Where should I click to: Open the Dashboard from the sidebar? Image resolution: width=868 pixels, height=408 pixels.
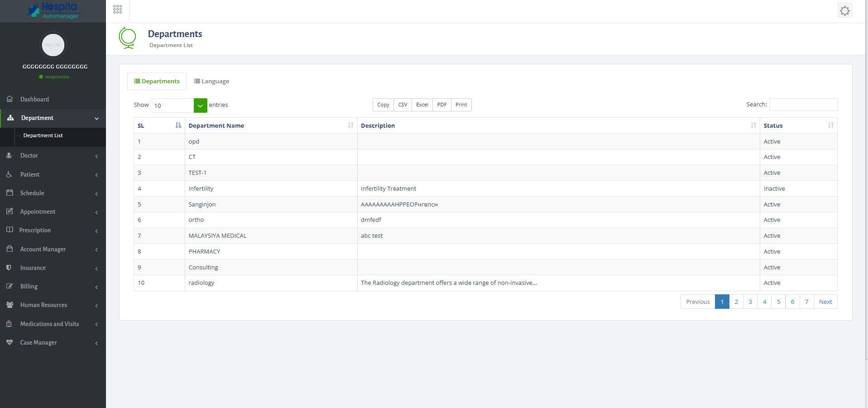pos(34,99)
